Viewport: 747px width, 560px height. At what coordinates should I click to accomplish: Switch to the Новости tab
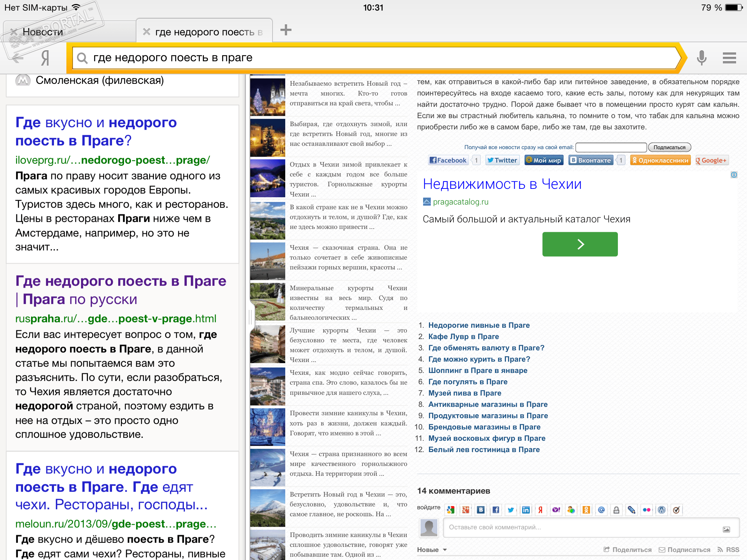[43, 32]
